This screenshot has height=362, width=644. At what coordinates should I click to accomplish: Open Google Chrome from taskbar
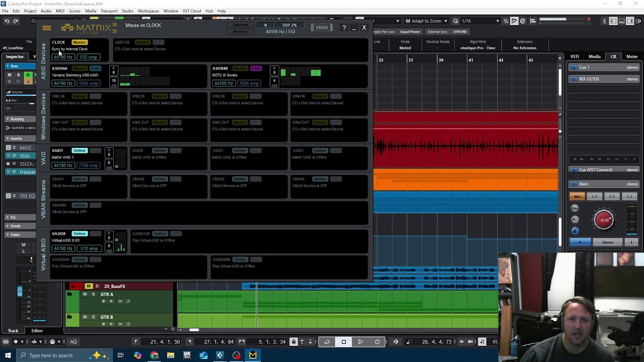click(154, 355)
